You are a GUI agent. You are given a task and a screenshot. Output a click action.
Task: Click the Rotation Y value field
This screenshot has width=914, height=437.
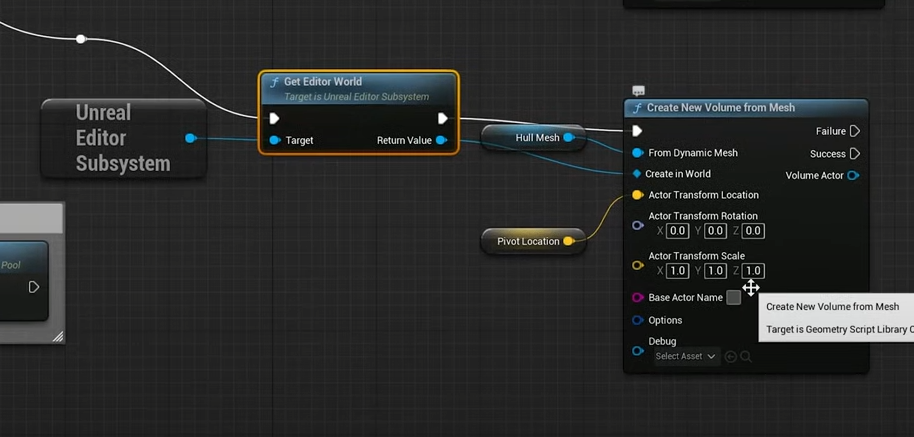(715, 231)
